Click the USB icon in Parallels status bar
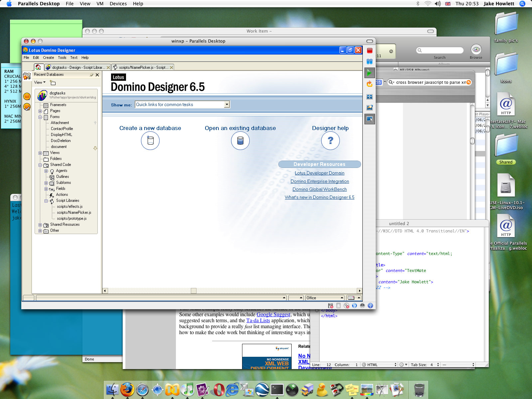532x399 pixels. tap(370, 306)
